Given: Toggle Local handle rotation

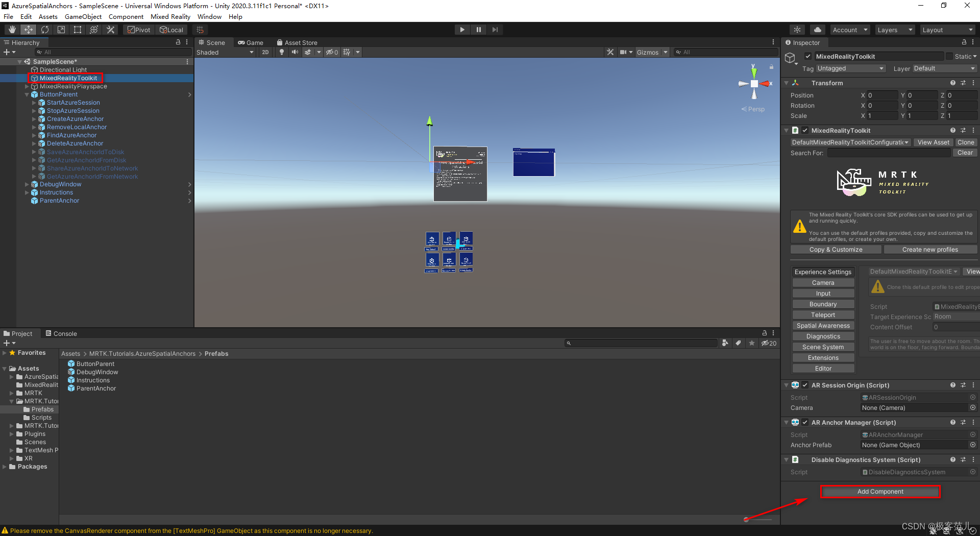Looking at the screenshot, I should pos(171,30).
